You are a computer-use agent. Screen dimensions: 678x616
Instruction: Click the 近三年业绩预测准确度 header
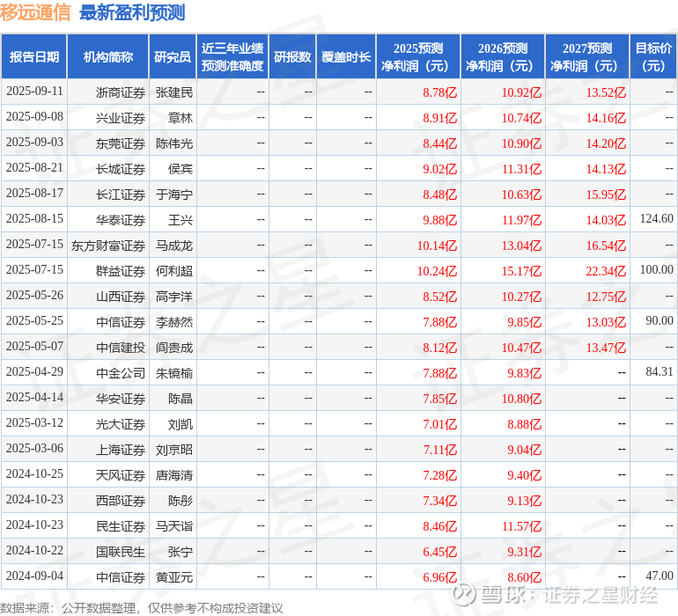pyautogui.click(x=232, y=56)
